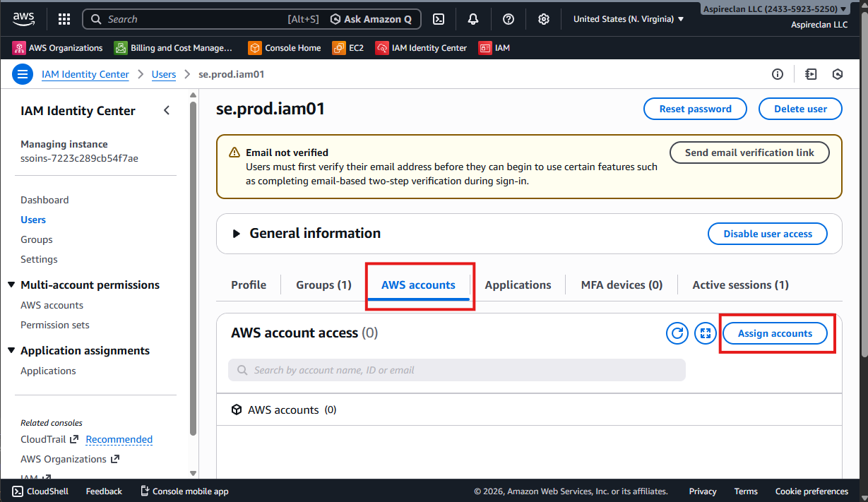Screen dimensions: 868x502
Task: Switch to the Profile tab
Action: [249, 285]
